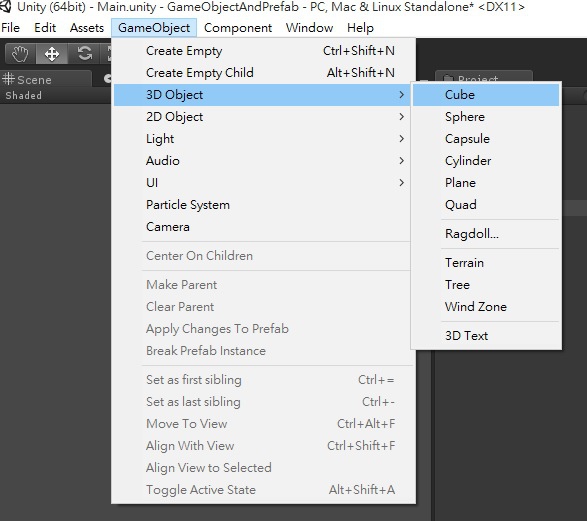Create a Terrain
Viewport: 587px width, 521px height.
tap(486, 263)
